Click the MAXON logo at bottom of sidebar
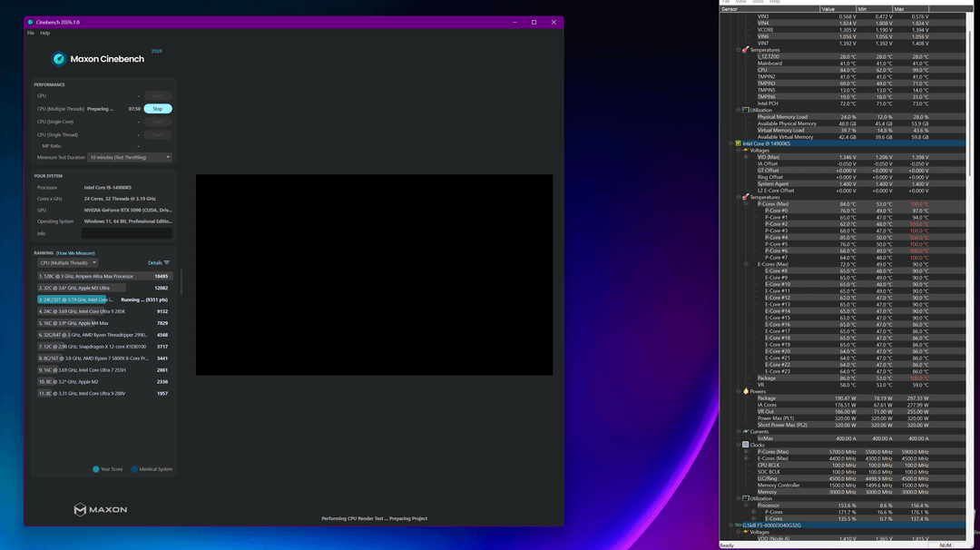Image resolution: width=980 pixels, height=550 pixels. pos(101,509)
